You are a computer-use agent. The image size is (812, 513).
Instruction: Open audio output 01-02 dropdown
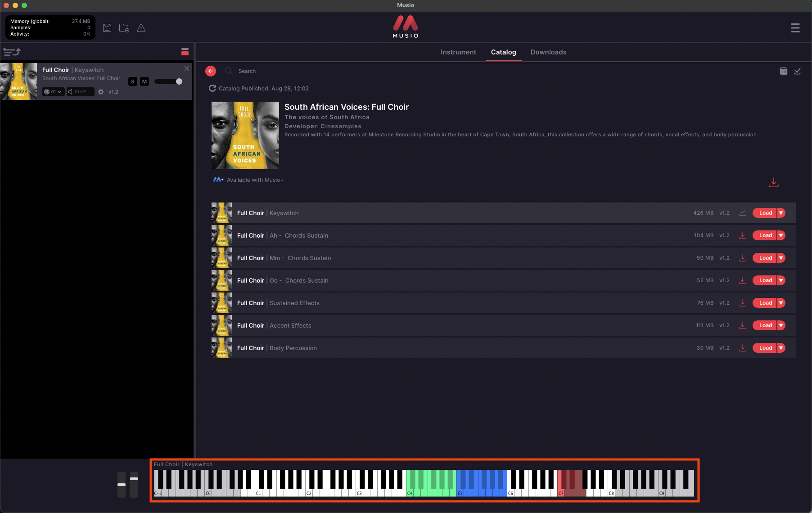click(x=81, y=92)
